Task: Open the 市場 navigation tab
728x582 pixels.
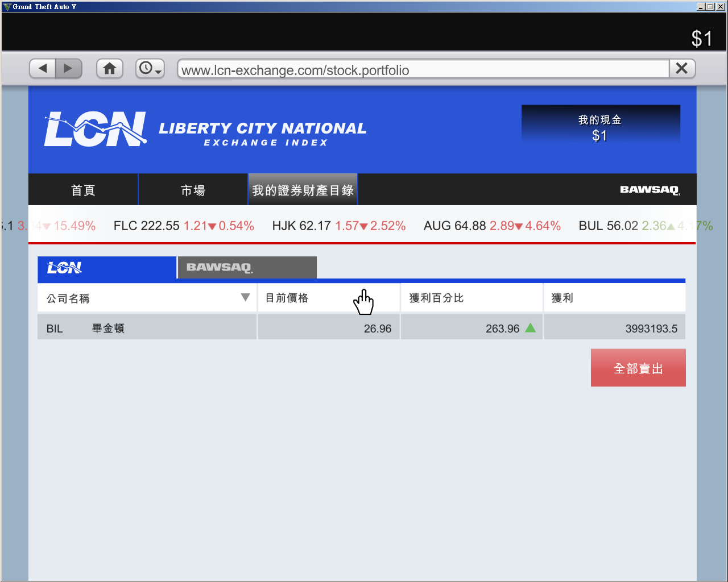Action: tap(193, 190)
